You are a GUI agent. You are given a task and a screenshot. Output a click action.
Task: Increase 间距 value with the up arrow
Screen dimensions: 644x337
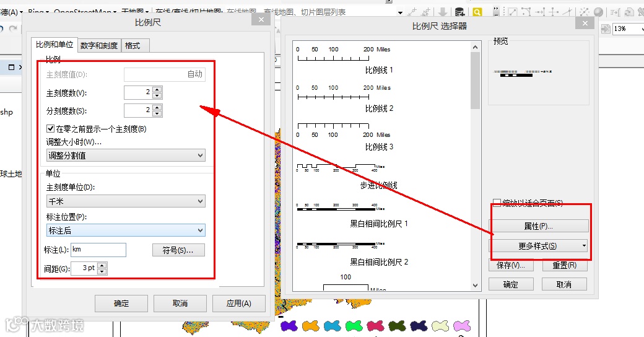pos(102,266)
